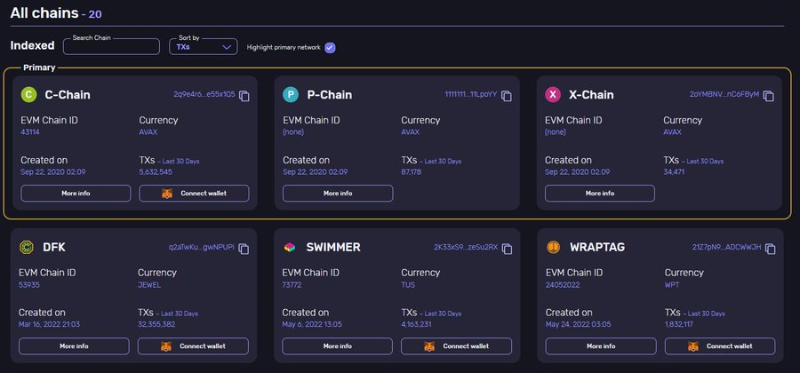
Task: Click the SWIMMER chain logo
Action: coord(289,247)
